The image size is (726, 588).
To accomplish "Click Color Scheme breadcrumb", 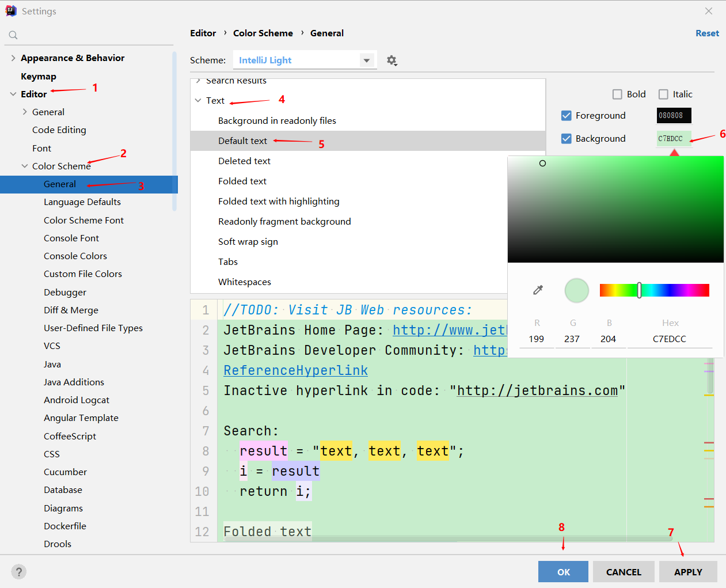I will 263,33.
